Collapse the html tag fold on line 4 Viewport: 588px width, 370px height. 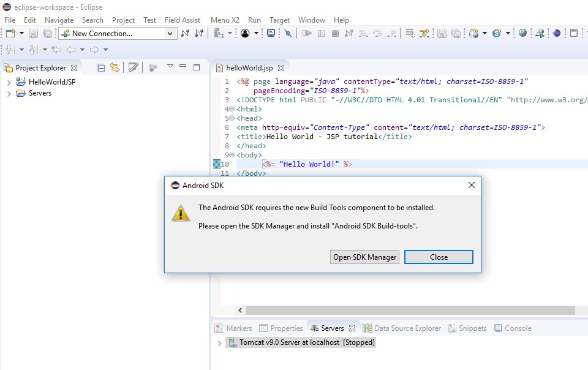[232, 108]
